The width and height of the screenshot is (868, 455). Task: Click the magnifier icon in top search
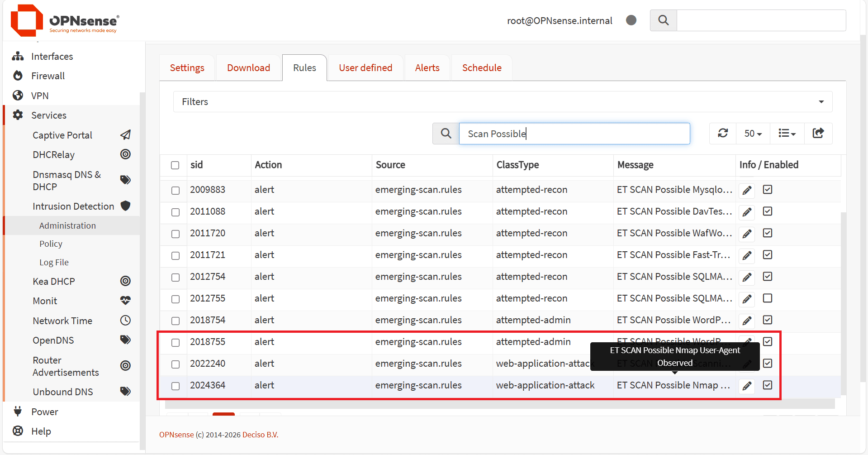[x=663, y=20]
